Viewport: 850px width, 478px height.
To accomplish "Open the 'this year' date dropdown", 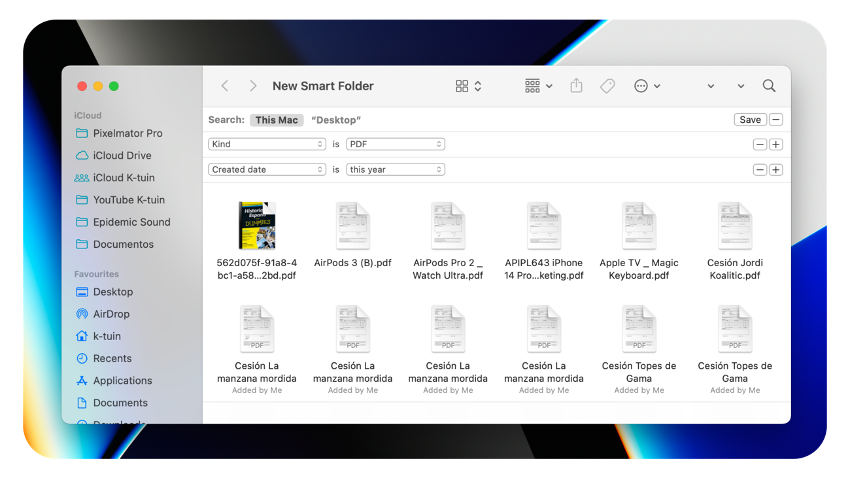I will (395, 170).
